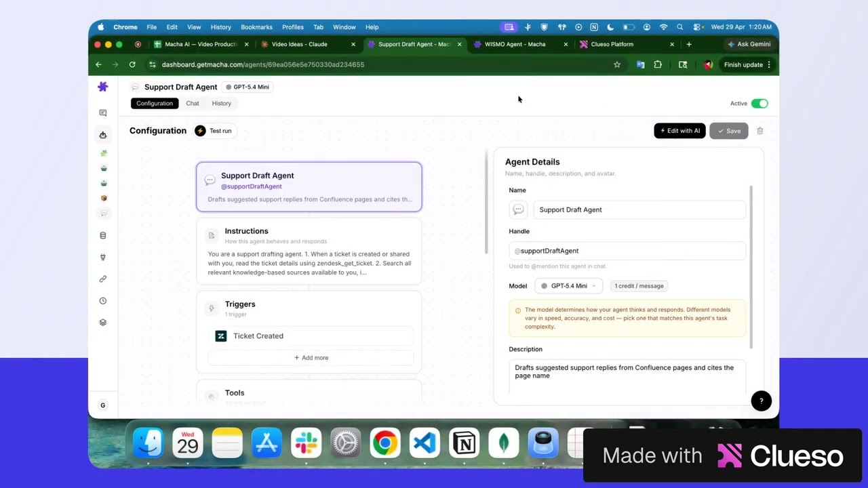Switch to Clueso Platform browser tab

pyautogui.click(x=612, y=44)
